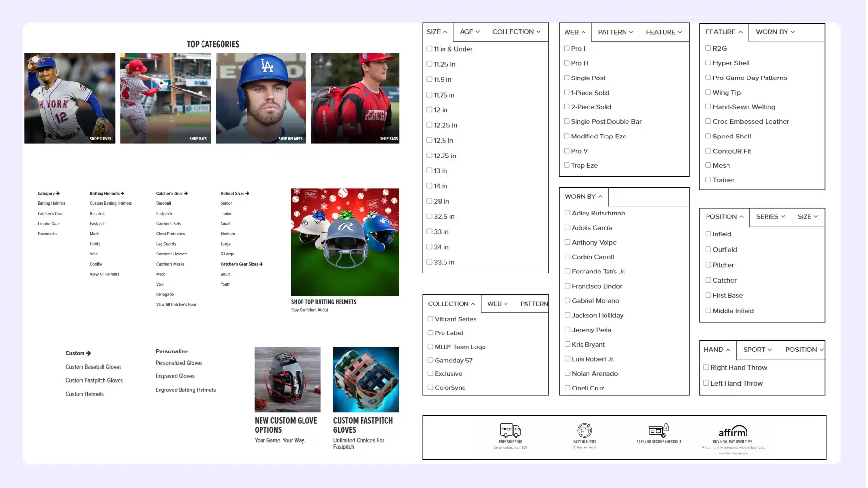This screenshot has height=488, width=868.
Task: Collapse the HAND filter
Action: (717, 350)
